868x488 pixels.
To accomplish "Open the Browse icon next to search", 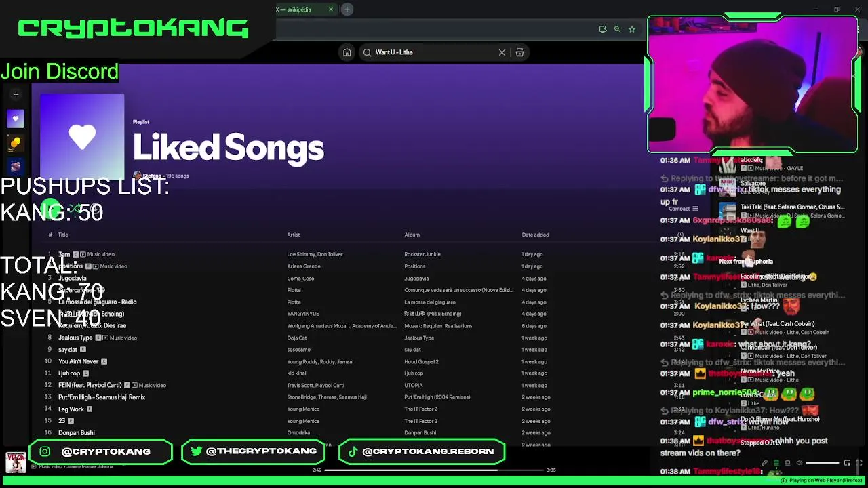I will coord(519,52).
